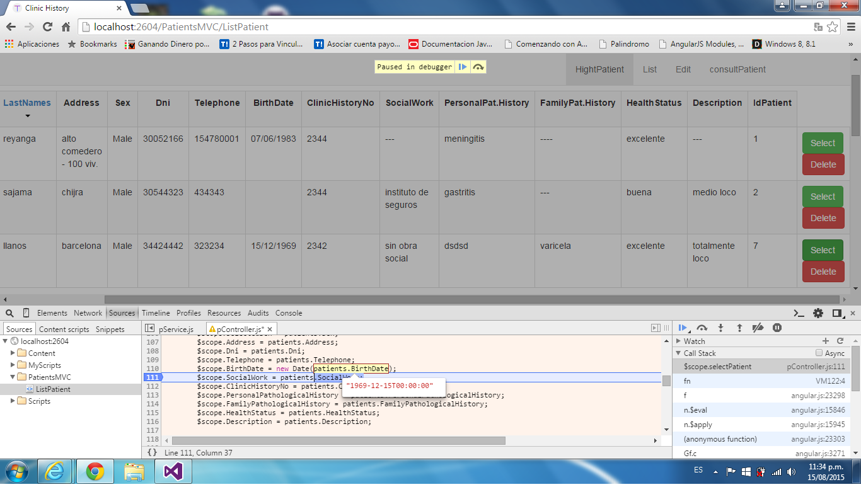Image resolution: width=861 pixels, height=504 pixels.
Task: Resume via the page overlay play icon
Action: click(463, 67)
